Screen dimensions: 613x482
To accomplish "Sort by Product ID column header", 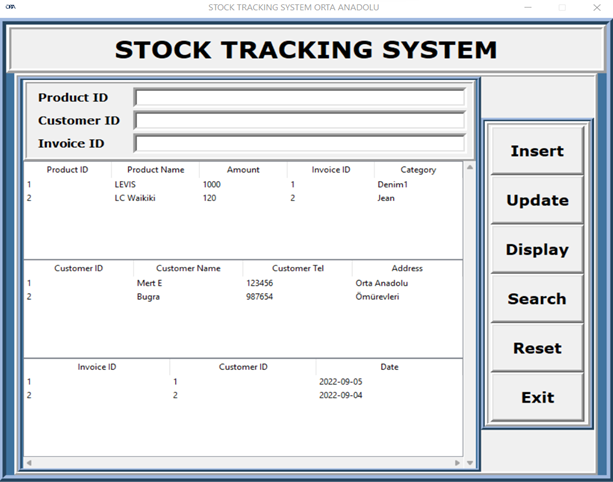I will click(x=67, y=170).
